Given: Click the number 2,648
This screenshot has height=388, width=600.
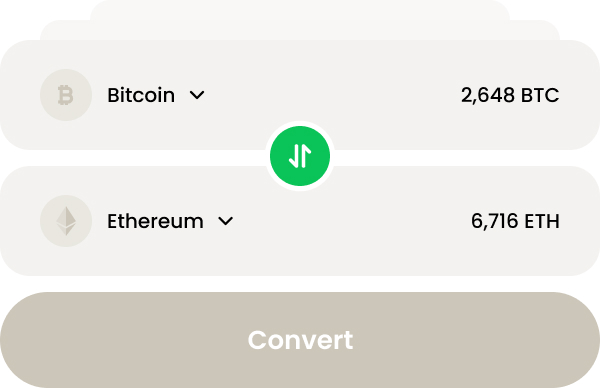Looking at the screenshot, I should (x=488, y=95).
